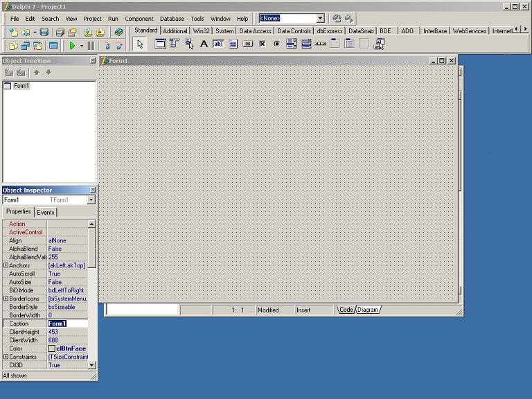
Task: Select the Button (OK) component icon
Action: pos(248,44)
